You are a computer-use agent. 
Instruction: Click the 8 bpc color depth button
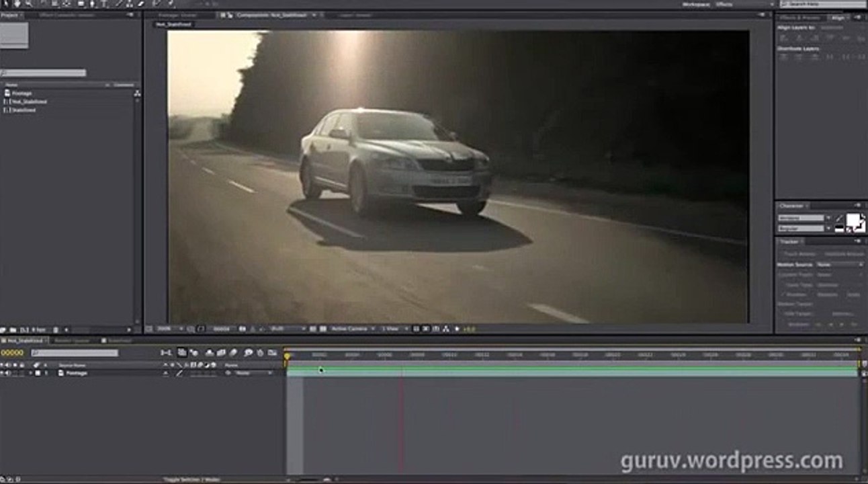[x=39, y=330]
